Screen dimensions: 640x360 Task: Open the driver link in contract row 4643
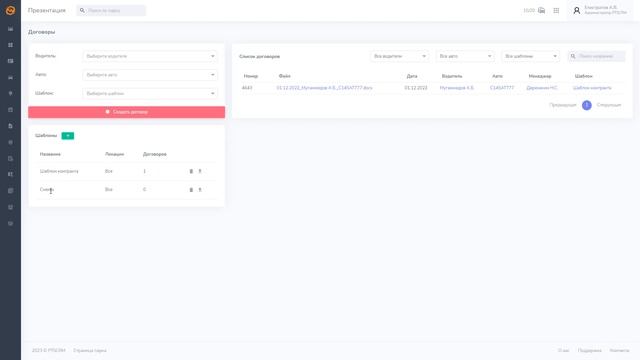(x=457, y=88)
